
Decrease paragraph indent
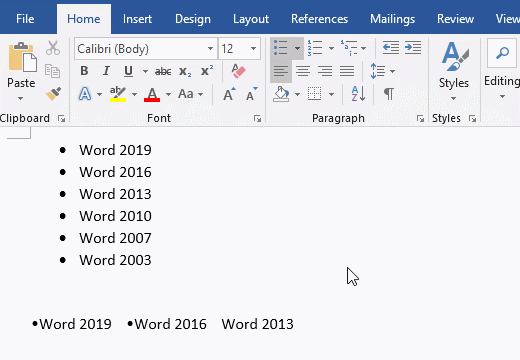[391, 48]
